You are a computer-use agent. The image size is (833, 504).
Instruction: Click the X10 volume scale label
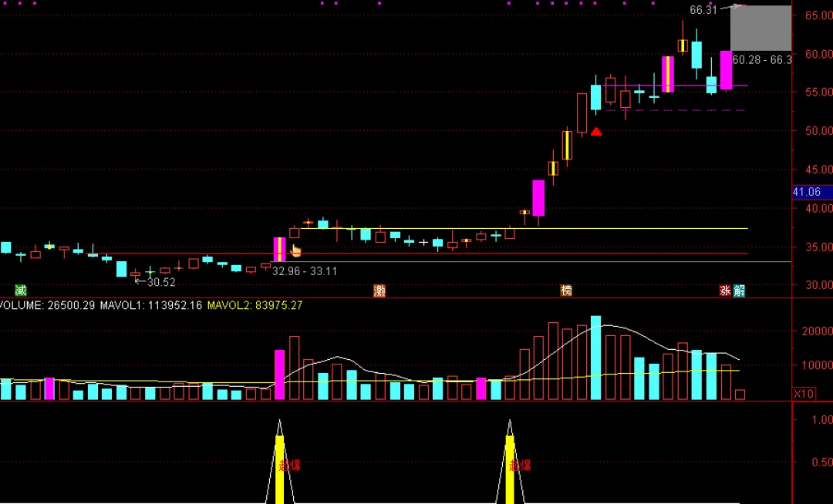point(803,394)
